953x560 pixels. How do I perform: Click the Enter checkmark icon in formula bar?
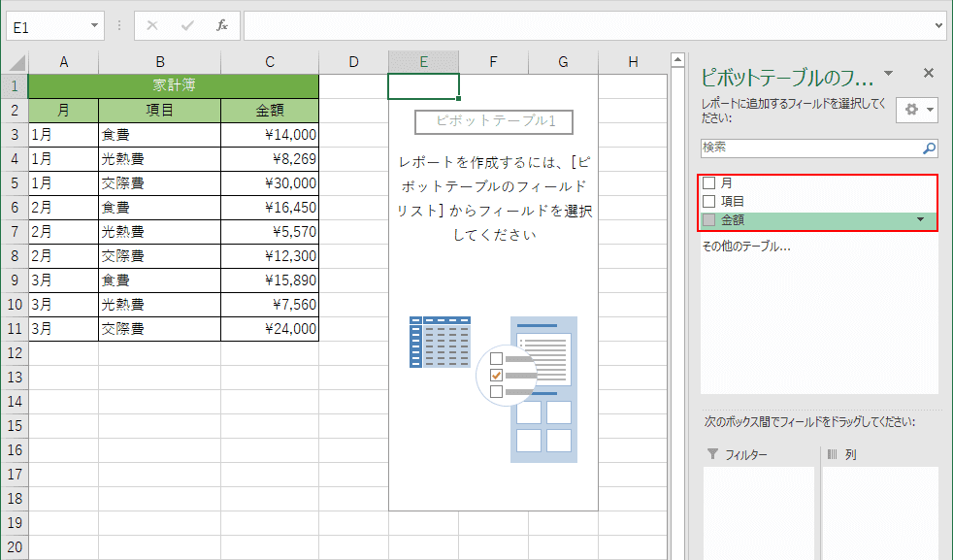(187, 25)
